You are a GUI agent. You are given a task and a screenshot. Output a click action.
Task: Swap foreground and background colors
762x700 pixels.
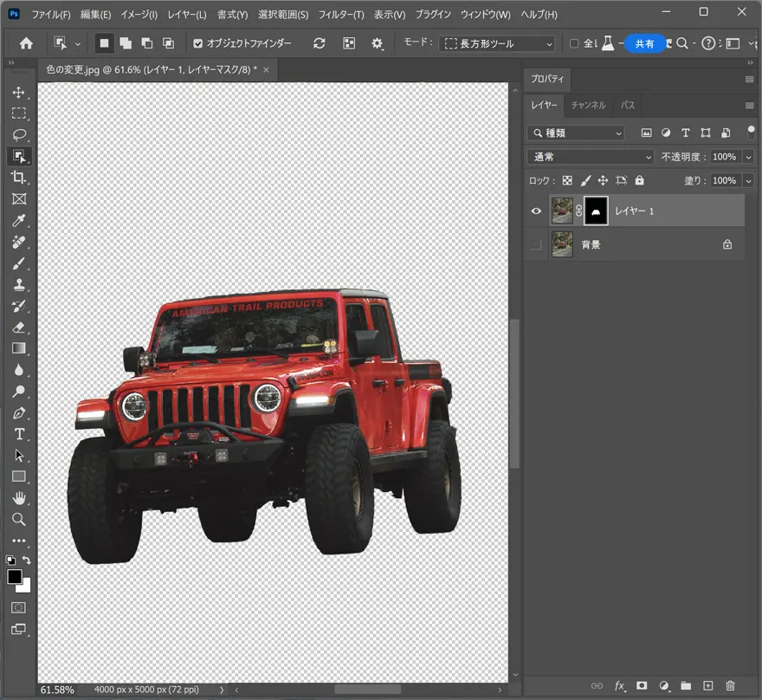(x=27, y=561)
